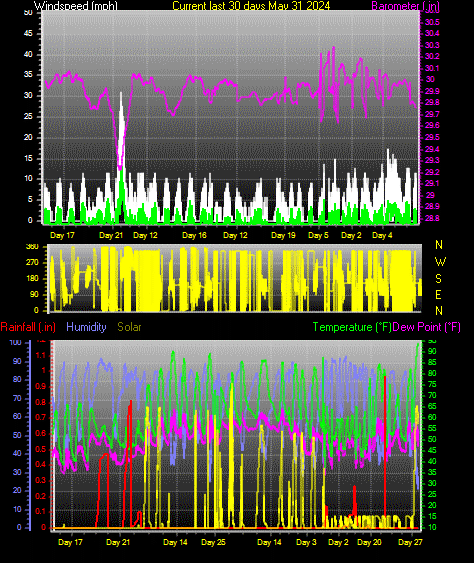This screenshot has height=563, width=474.
Task: Click the "Day 19" label under the windspeed chart
Action: coord(283,235)
